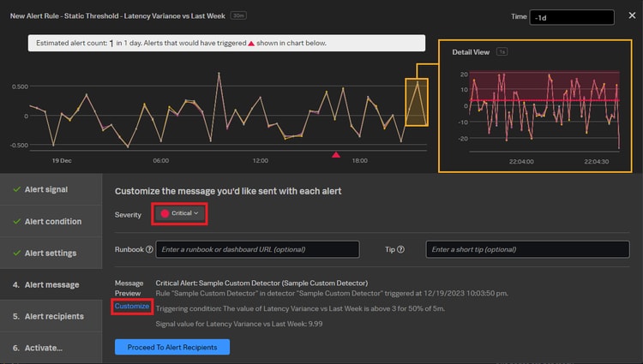
Task: Go to the Alert condition step
Action: tap(51, 221)
